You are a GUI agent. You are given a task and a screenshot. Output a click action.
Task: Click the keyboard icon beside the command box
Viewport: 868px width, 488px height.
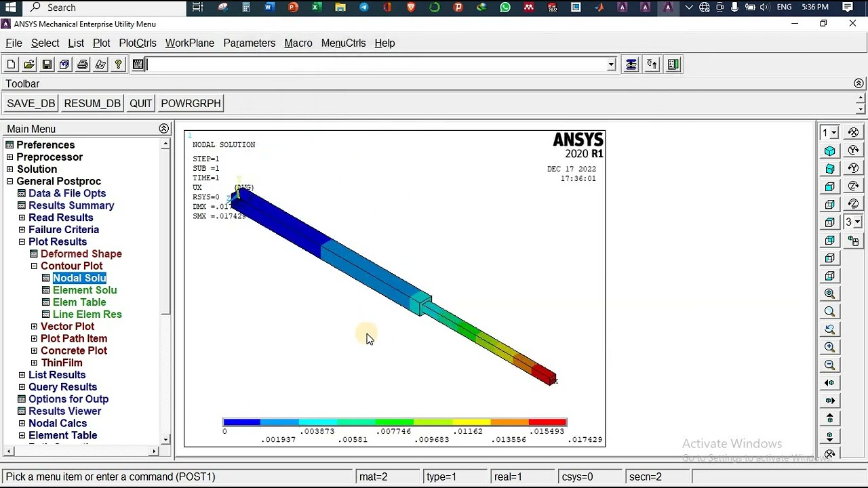point(138,64)
